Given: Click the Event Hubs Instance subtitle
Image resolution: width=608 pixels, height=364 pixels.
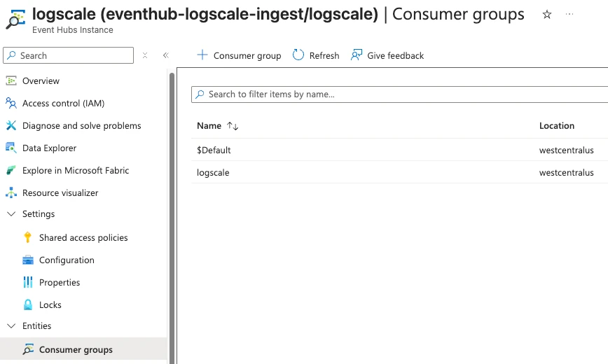Looking at the screenshot, I should [x=73, y=30].
